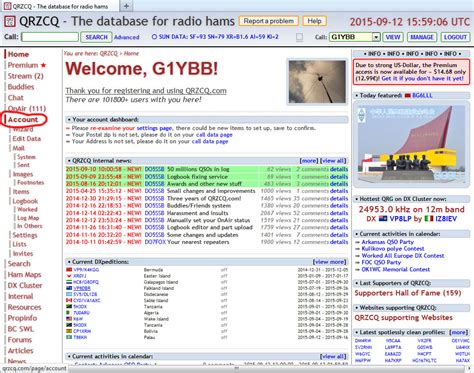The height and width of the screenshot is (373, 474).
Task: Click the VIEW button
Action: click(393, 37)
